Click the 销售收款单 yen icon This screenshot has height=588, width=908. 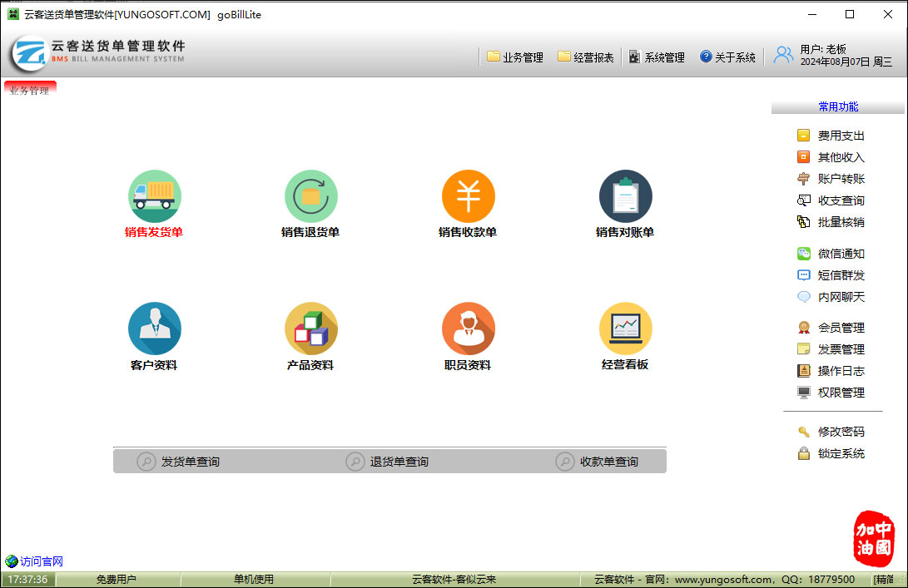click(468, 196)
